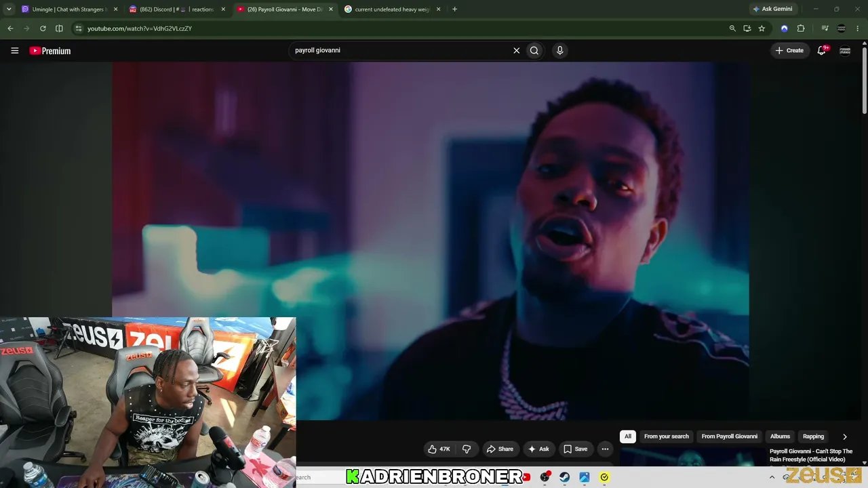View site information for youtube.com
The width and height of the screenshot is (868, 488).
point(79,28)
